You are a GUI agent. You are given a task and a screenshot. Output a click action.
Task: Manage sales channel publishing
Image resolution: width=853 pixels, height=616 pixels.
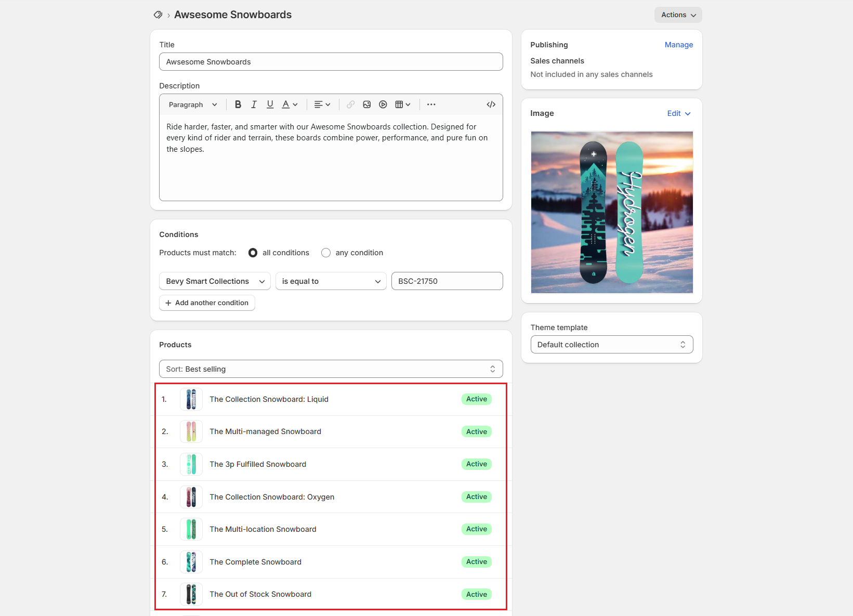pyautogui.click(x=678, y=45)
